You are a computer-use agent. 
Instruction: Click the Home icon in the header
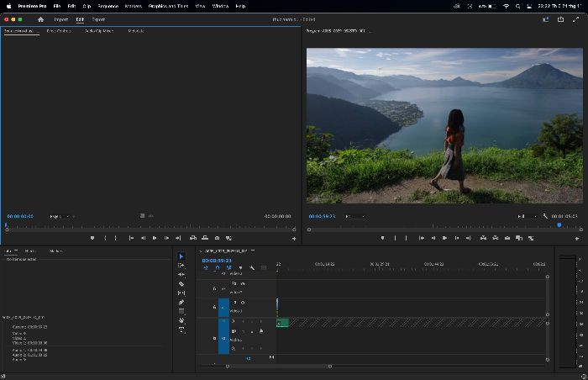click(x=40, y=19)
